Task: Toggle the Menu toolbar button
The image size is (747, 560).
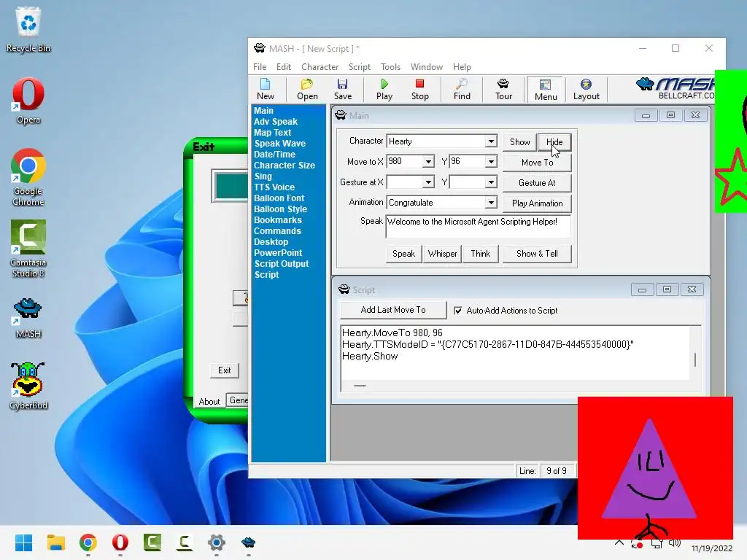Action: 546,90
